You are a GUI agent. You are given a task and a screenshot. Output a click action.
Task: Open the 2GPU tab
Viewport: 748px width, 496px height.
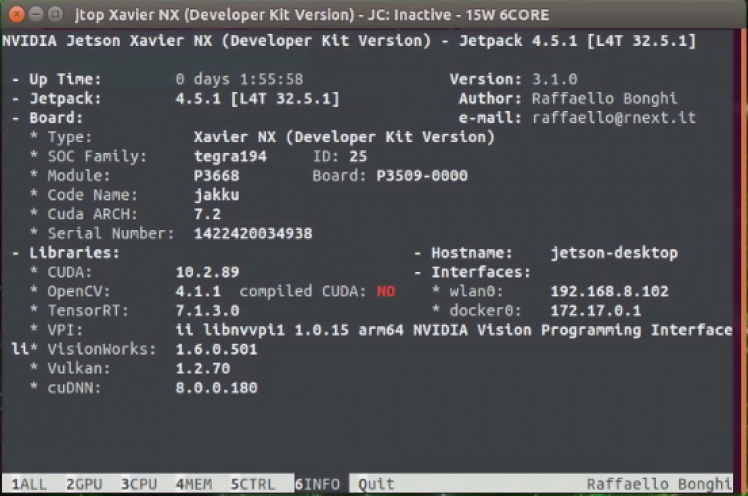84,484
